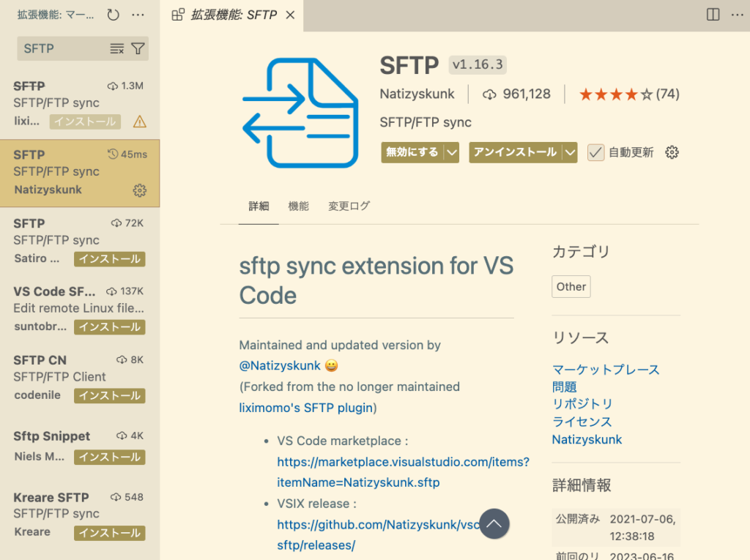
Task: Install the Satiro SFTP extension
Action: click(x=109, y=258)
